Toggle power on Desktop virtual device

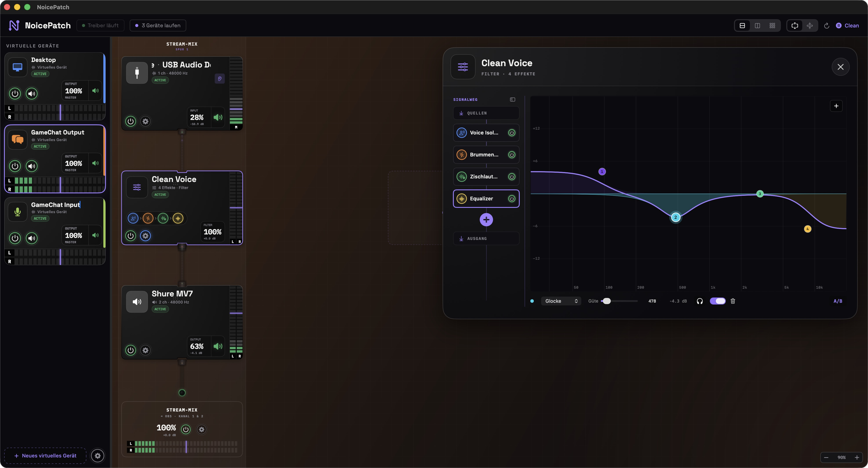click(15, 94)
